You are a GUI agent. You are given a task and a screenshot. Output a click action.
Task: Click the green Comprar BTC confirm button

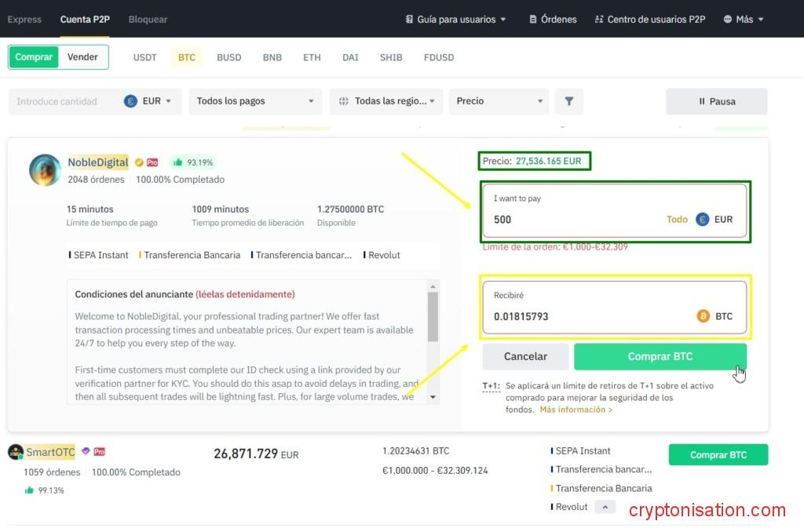660,356
